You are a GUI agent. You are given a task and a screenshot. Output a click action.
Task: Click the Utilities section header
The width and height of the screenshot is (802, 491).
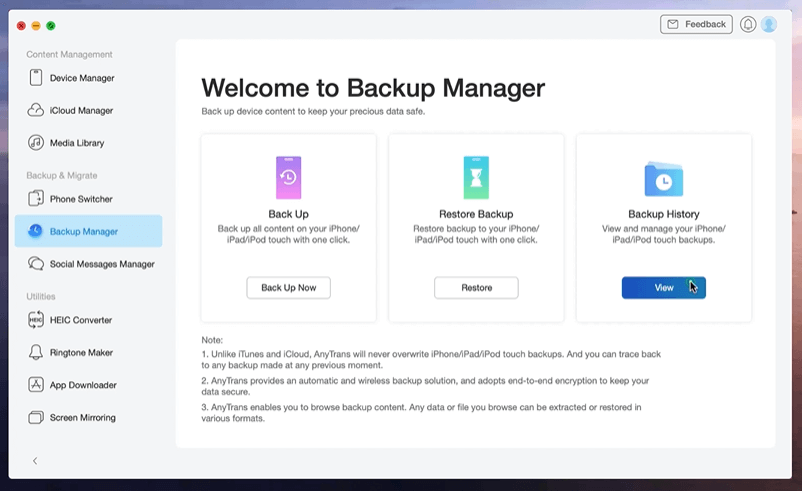pyautogui.click(x=40, y=296)
